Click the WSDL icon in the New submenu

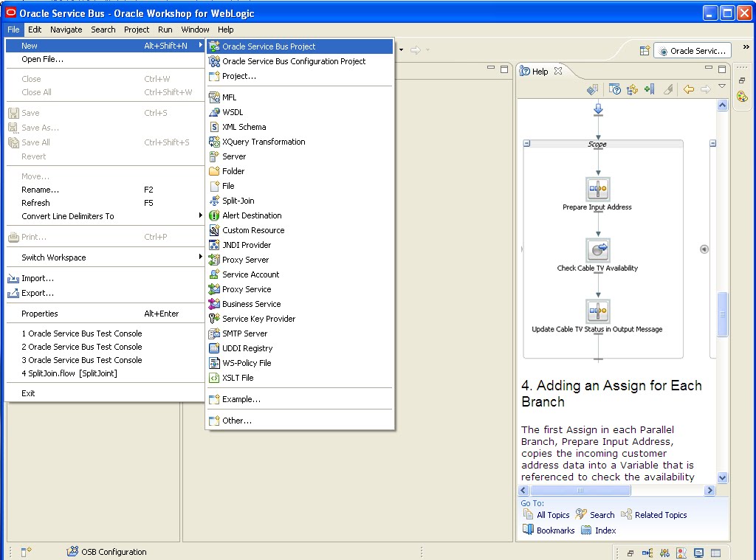[x=214, y=112]
